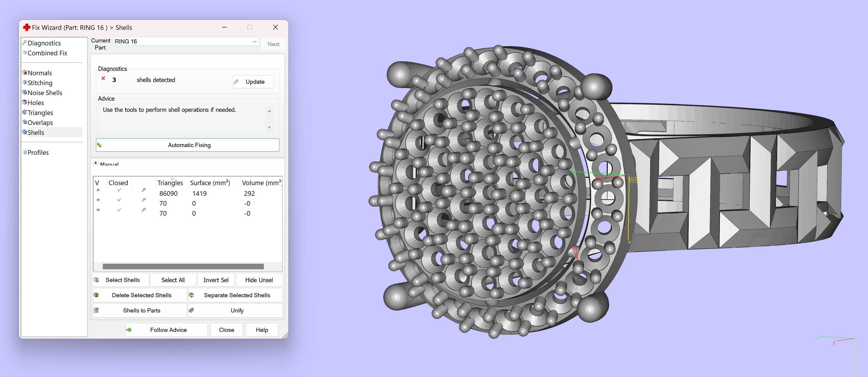Image resolution: width=868 pixels, height=377 pixels.
Task: Click the Automatic Fixing bug icon
Action: tap(99, 145)
